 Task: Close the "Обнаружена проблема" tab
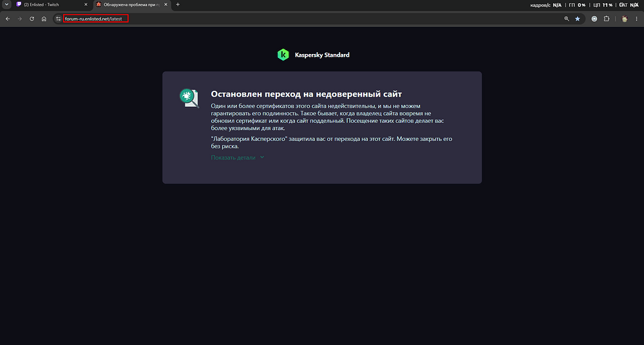[x=166, y=5]
